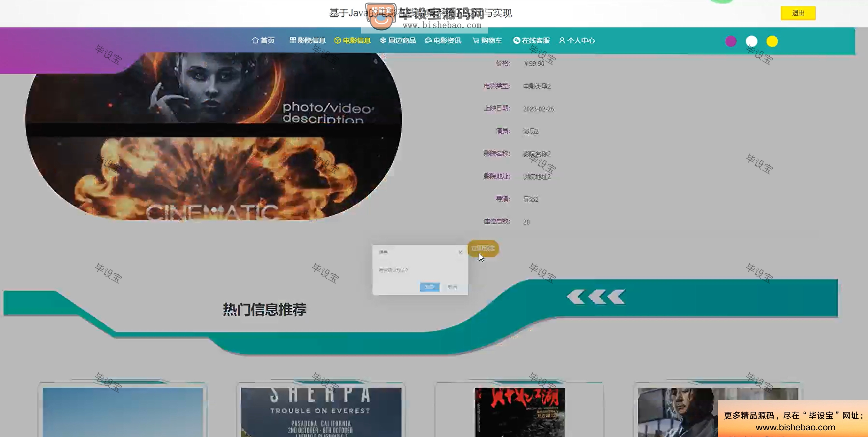Screen dimensions: 868x437
Task: Pick the yellow theme color circle
Action: 772,42
